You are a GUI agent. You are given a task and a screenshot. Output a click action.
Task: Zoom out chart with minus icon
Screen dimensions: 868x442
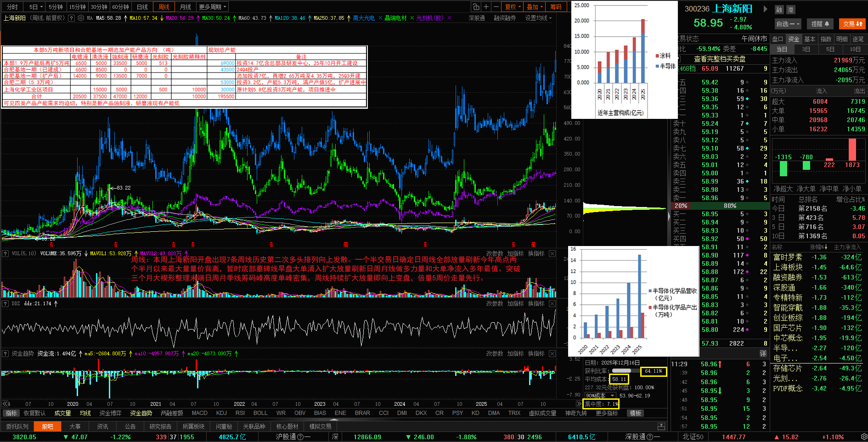point(496,7)
